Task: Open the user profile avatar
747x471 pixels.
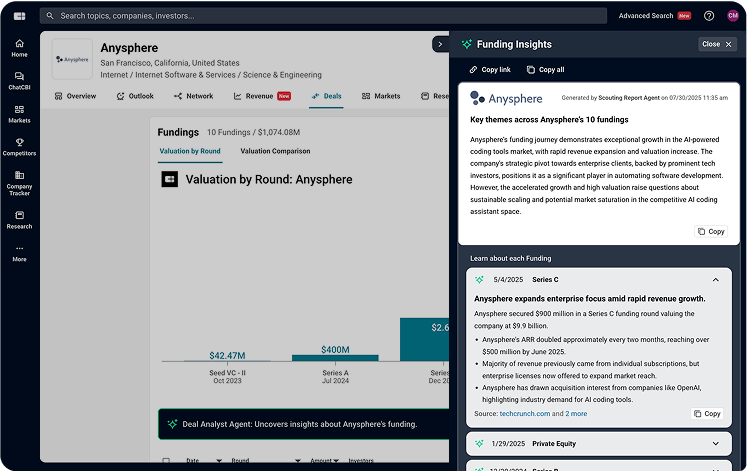Action: click(732, 16)
